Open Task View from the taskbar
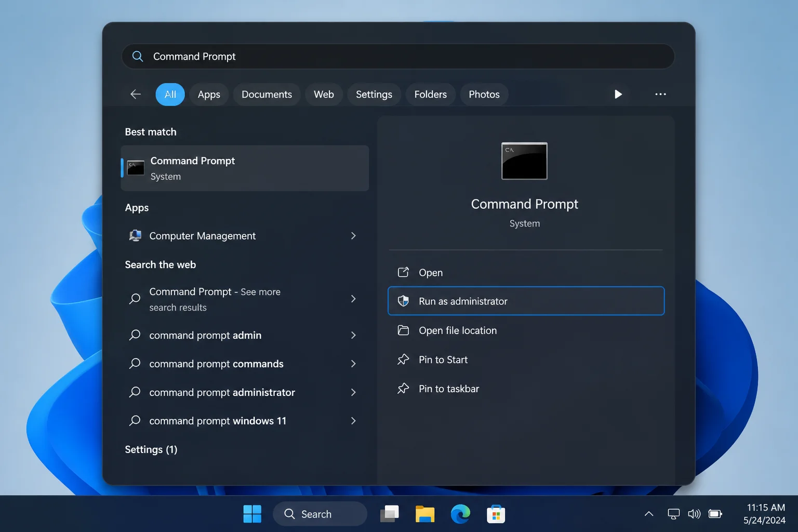798x532 pixels. tap(390, 514)
